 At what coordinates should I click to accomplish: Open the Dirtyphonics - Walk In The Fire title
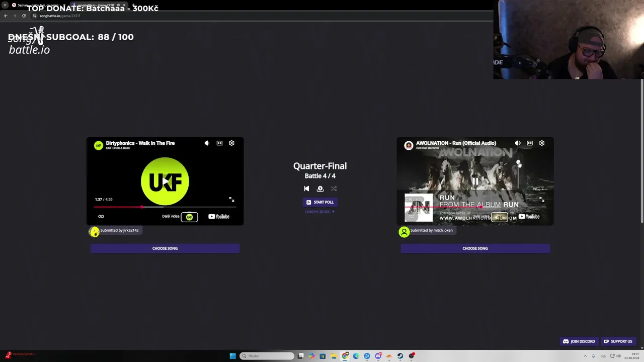(x=140, y=143)
